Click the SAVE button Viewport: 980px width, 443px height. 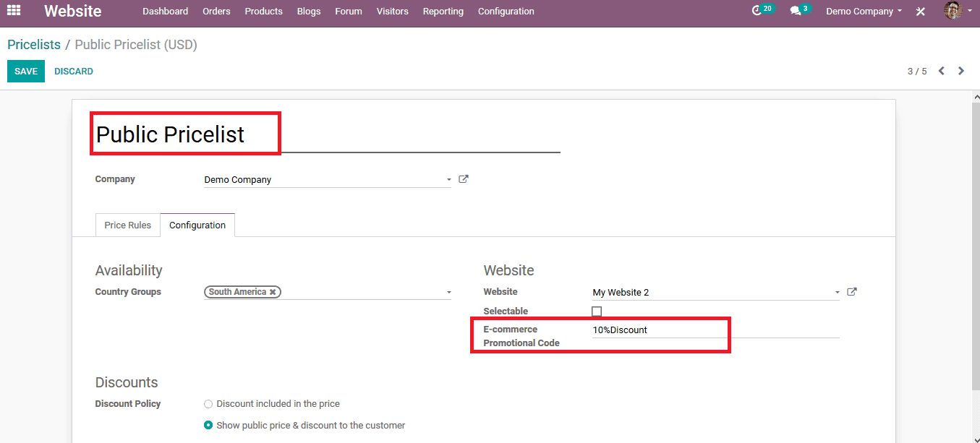coord(26,72)
